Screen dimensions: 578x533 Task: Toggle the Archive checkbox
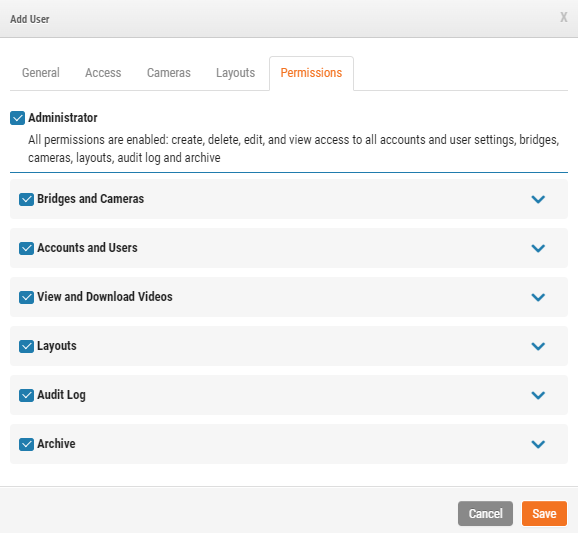(x=26, y=444)
